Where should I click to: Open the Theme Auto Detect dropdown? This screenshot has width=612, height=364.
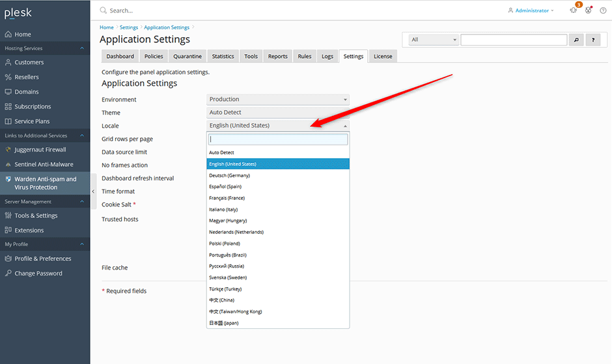point(278,113)
